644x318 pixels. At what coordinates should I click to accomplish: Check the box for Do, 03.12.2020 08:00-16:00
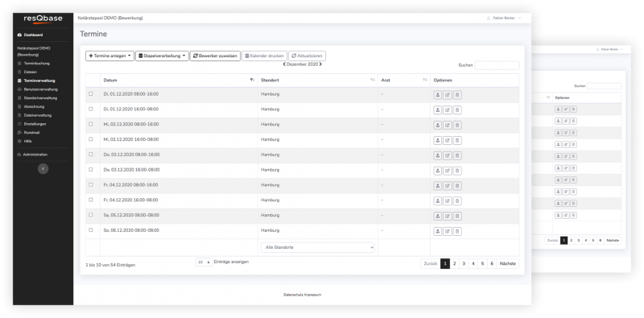click(x=91, y=155)
